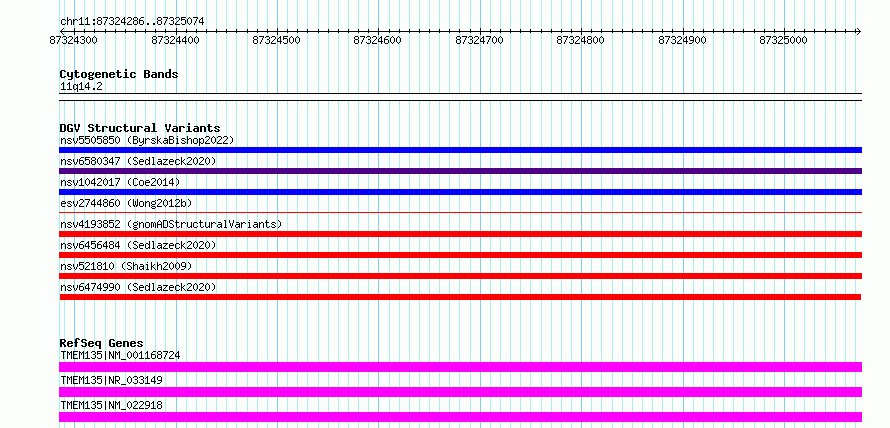Click ruler position 87324800
The height and width of the screenshot is (428, 890).
(581, 40)
